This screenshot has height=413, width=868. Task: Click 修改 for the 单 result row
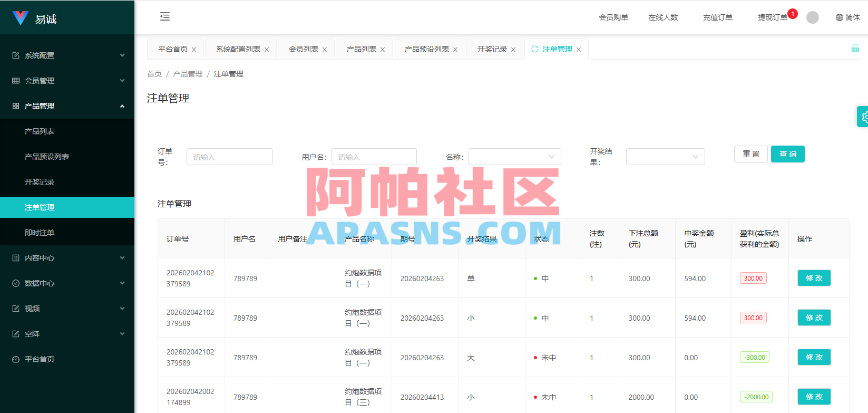click(814, 278)
